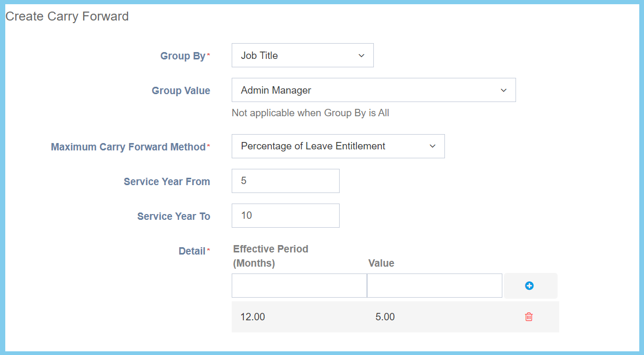
Task: Delete the 12.00 row using trash icon
Action: pos(529,317)
